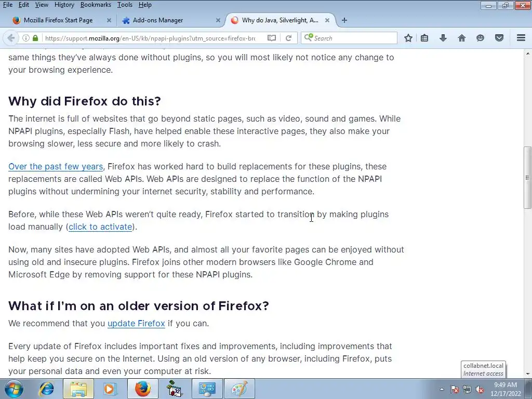The width and height of the screenshot is (532, 399).
Task: Show site information via the info icon
Action: 26,38
